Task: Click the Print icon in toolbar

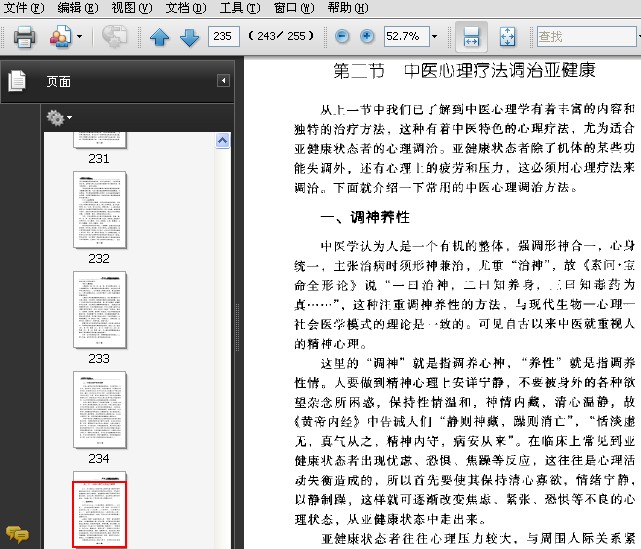Action: point(24,38)
